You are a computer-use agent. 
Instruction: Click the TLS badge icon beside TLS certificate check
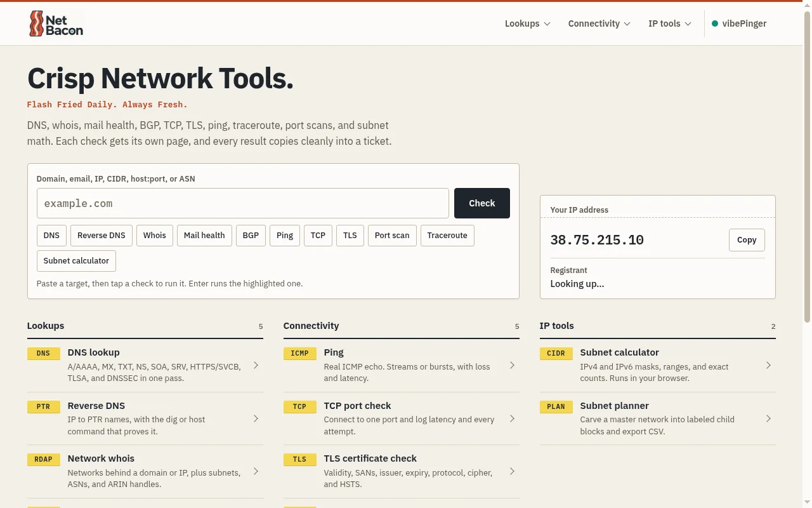(x=299, y=460)
